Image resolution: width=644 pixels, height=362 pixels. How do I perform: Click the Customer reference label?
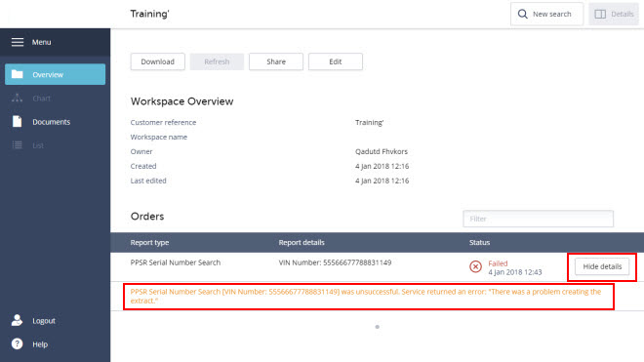[x=163, y=122]
